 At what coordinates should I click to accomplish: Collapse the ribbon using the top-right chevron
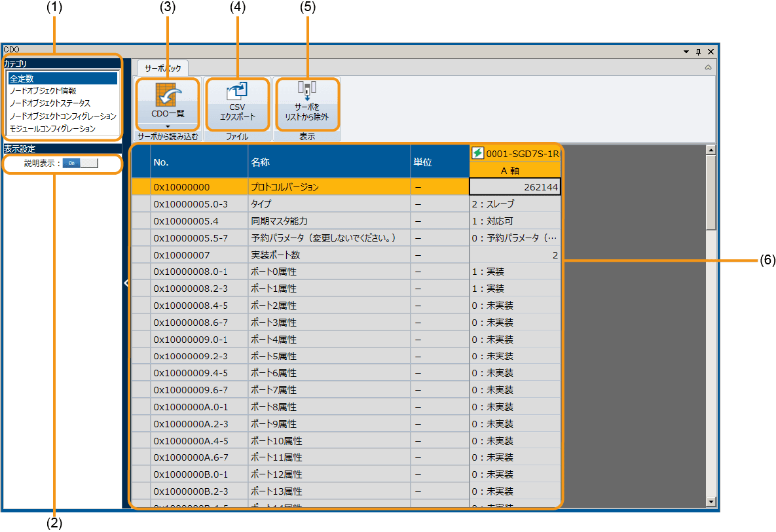tap(708, 67)
